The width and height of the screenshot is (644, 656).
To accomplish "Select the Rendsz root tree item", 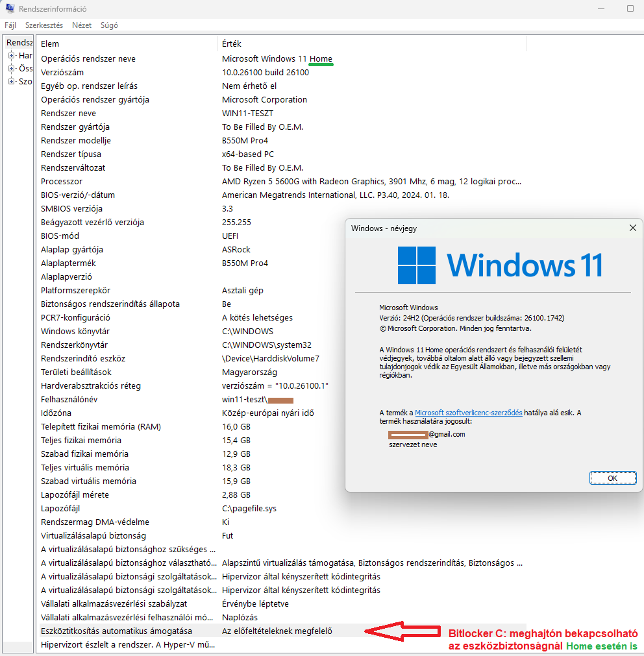I will pyautogui.click(x=19, y=42).
